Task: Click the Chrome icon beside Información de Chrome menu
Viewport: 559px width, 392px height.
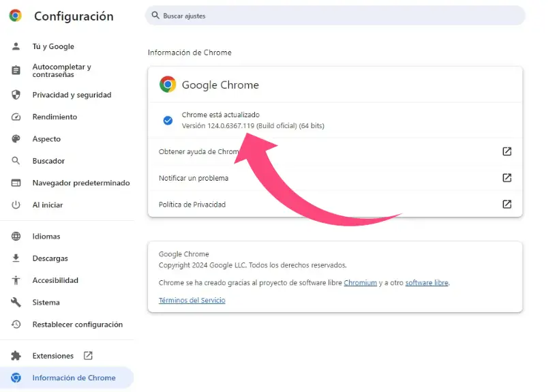Action: [x=16, y=378]
